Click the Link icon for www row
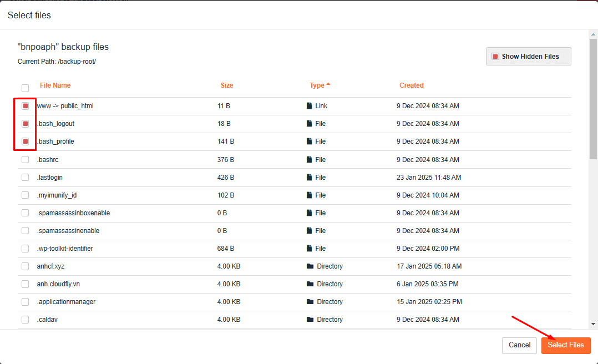This screenshot has height=364, width=598. 310,106
